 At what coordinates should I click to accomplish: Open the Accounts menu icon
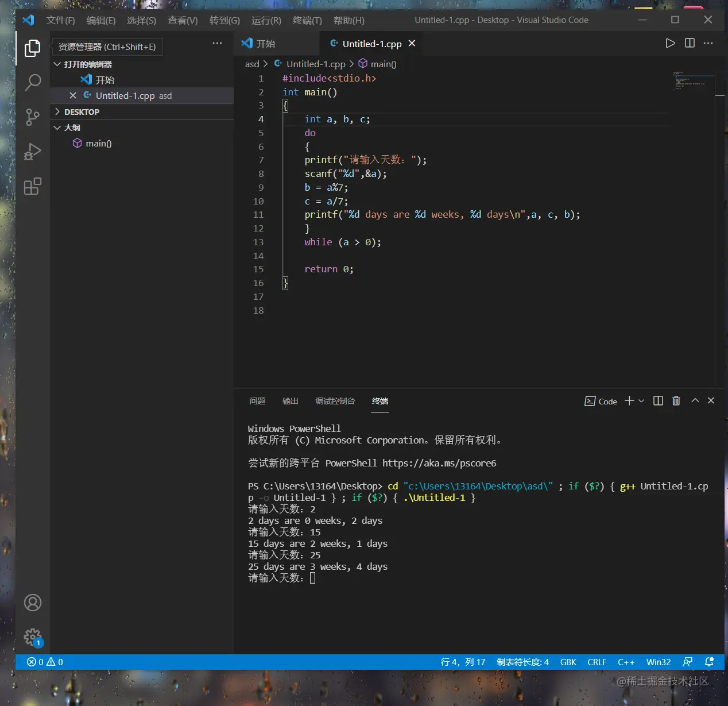click(33, 603)
